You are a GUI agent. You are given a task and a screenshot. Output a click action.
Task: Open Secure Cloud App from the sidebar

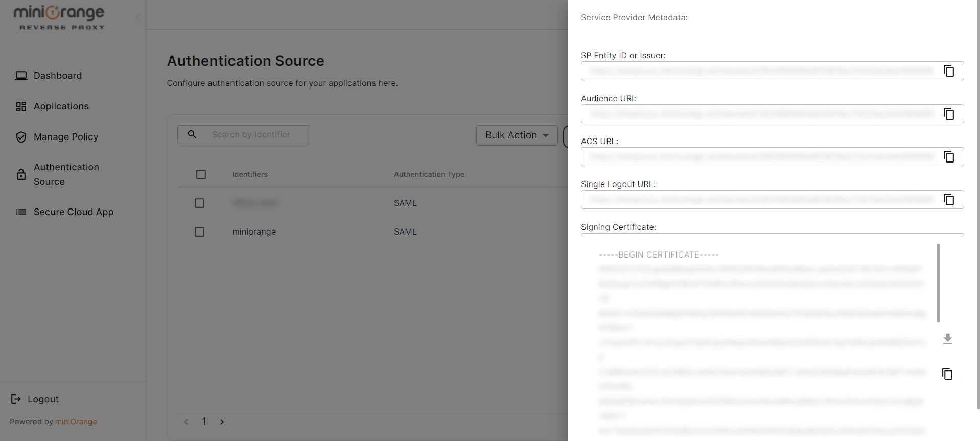pyautogui.click(x=74, y=212)
